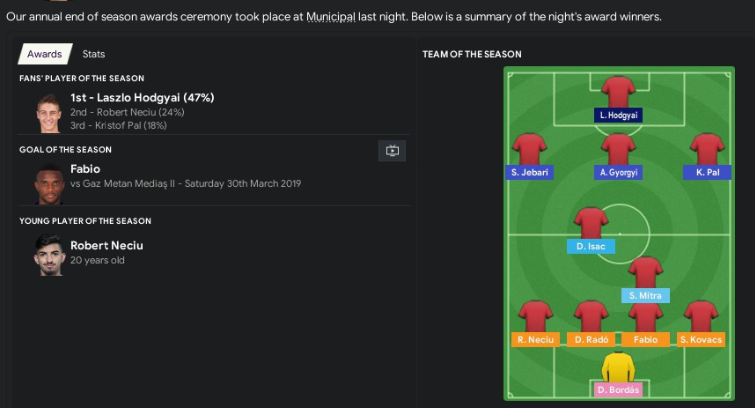The height and width of the screenshot is (408, 755).
Task: Click goalkeeper D. Bordás yellow shirt
Action: coord(618,367)
